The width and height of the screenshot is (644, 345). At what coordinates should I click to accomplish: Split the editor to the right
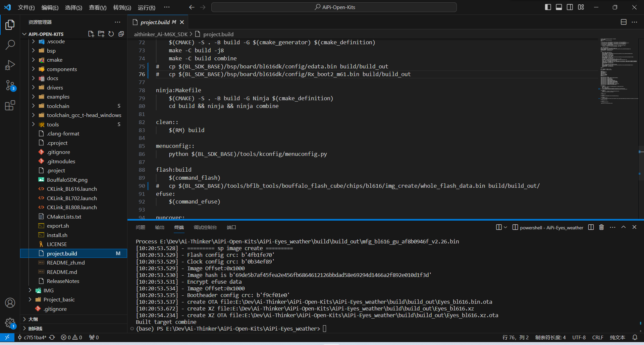click(624, 22)
